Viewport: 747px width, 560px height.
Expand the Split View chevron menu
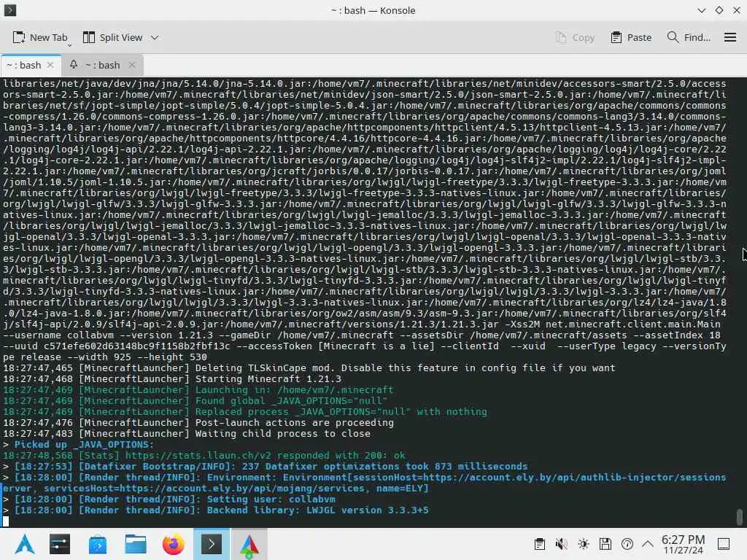[x=155, y=38]
